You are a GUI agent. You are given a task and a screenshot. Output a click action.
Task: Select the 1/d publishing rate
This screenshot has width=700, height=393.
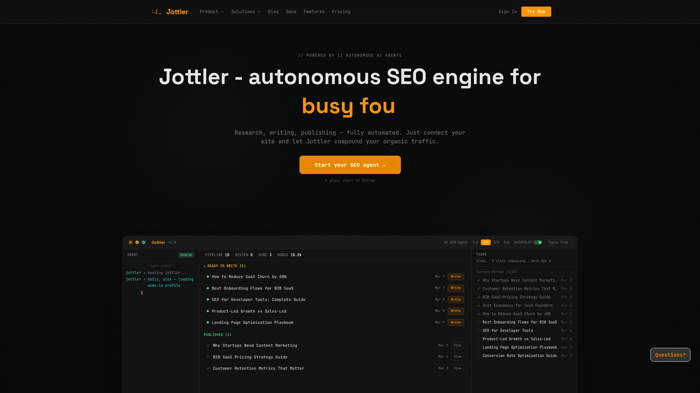[x=475, y=242]
